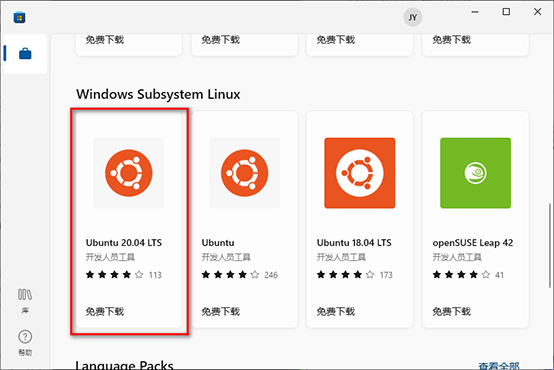Click the Ubuntu 18.04 LTS square logo
Screen dimensions: 554x370
tap(360, 173)
